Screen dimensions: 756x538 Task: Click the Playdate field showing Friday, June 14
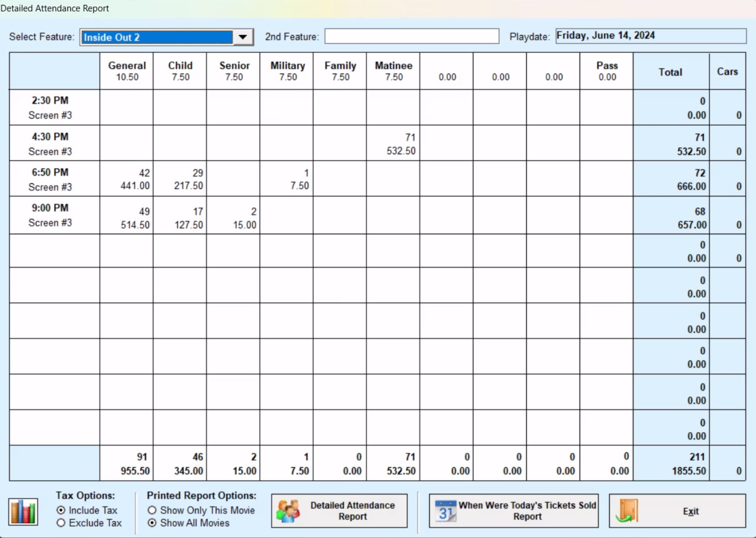650,36
